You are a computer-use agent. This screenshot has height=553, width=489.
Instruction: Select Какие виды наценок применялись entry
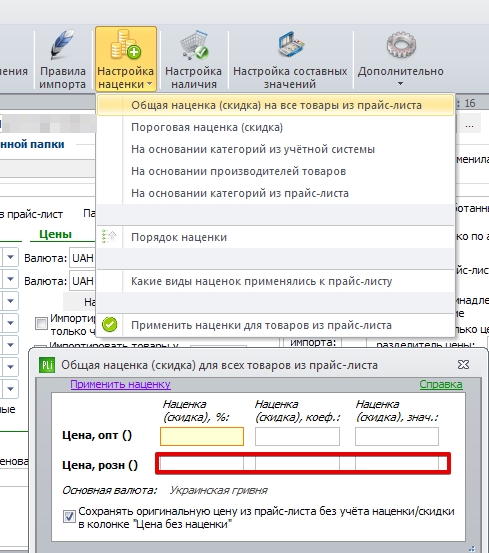(262, 281)
